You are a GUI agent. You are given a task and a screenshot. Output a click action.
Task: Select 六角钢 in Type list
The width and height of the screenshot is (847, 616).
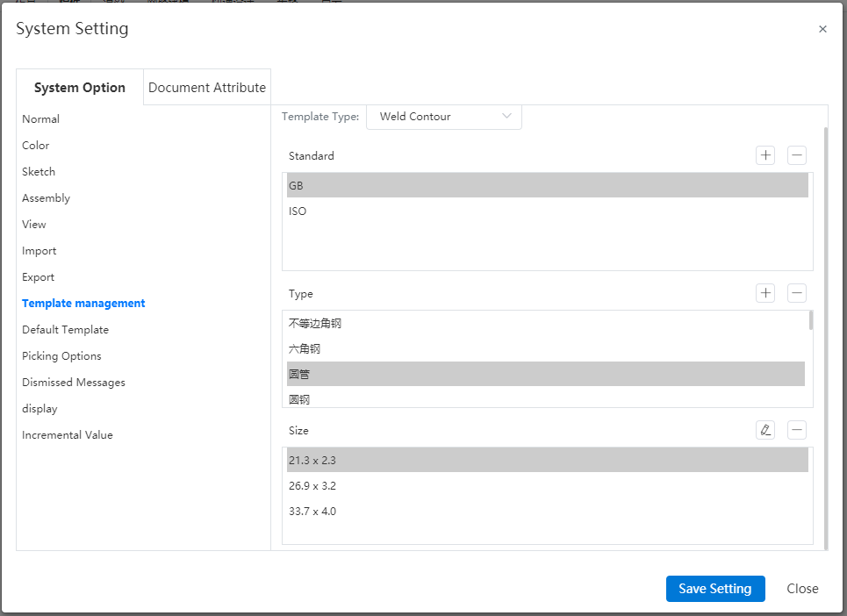pyautogui.click(x=546, y=348)
